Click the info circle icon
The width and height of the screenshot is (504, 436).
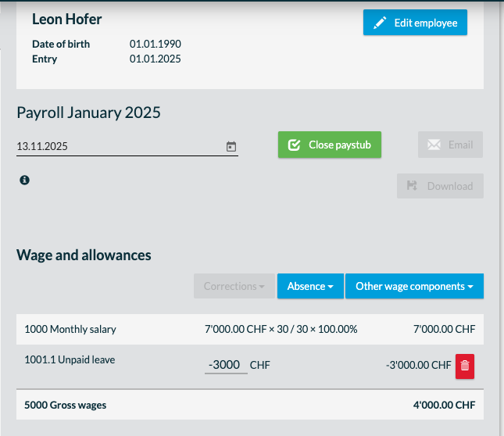point(25,180)
